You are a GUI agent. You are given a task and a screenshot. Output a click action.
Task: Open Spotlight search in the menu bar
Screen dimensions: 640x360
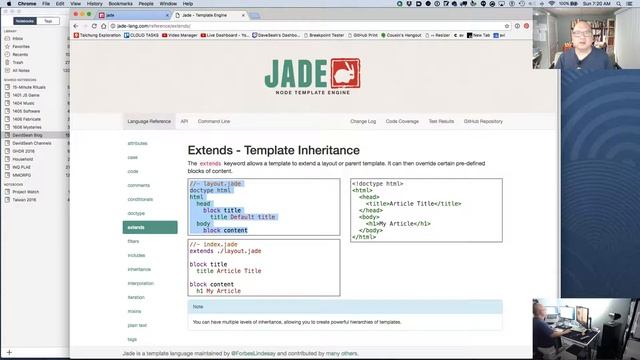point(619,4)
